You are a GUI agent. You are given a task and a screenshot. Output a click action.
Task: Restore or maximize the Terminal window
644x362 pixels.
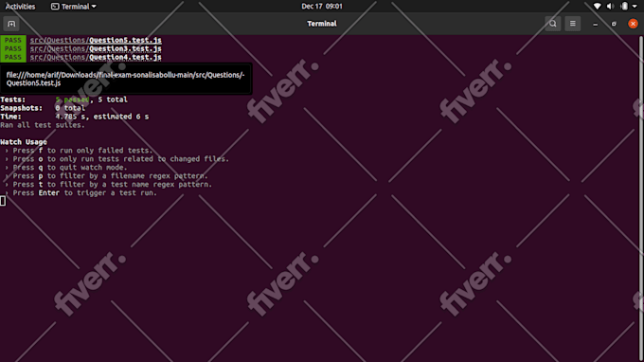click(x=614, y=24)
